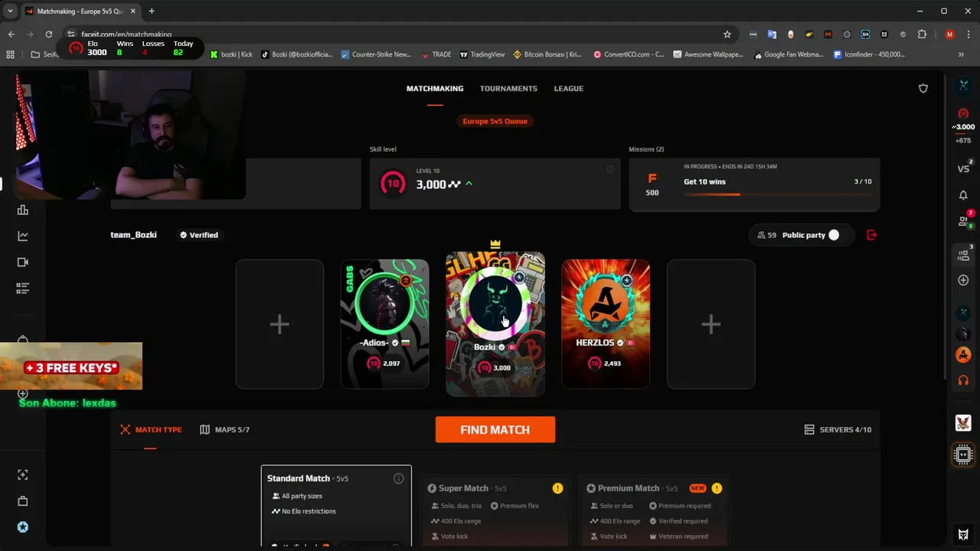Reload the page in browser

click(48, 34)
